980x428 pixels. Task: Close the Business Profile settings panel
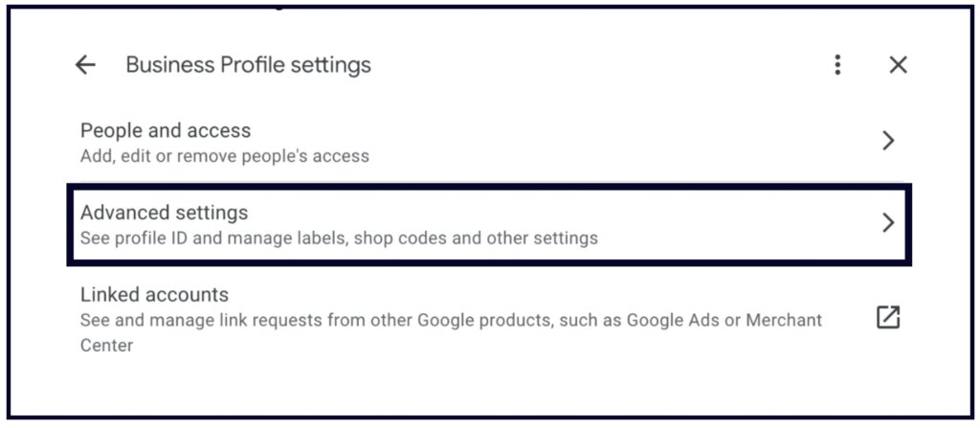point(898,65)
